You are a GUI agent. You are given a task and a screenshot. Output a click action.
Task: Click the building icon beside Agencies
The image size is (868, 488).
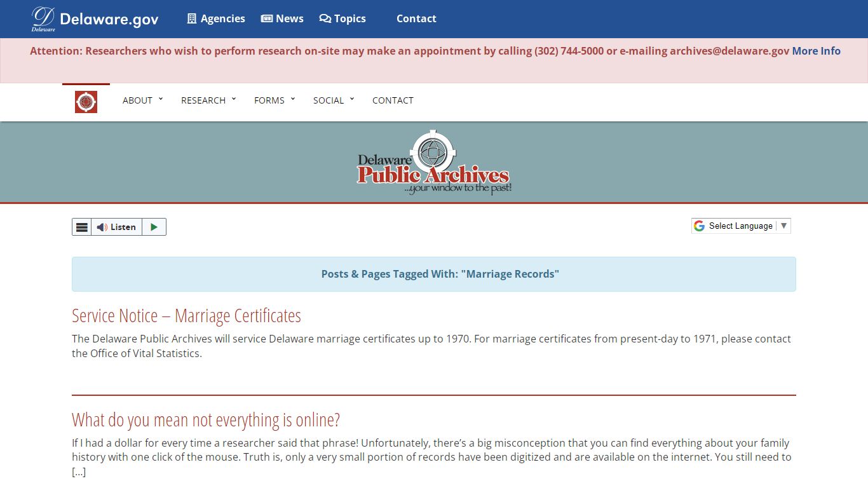pyautogui.click(x=192, y=18)
